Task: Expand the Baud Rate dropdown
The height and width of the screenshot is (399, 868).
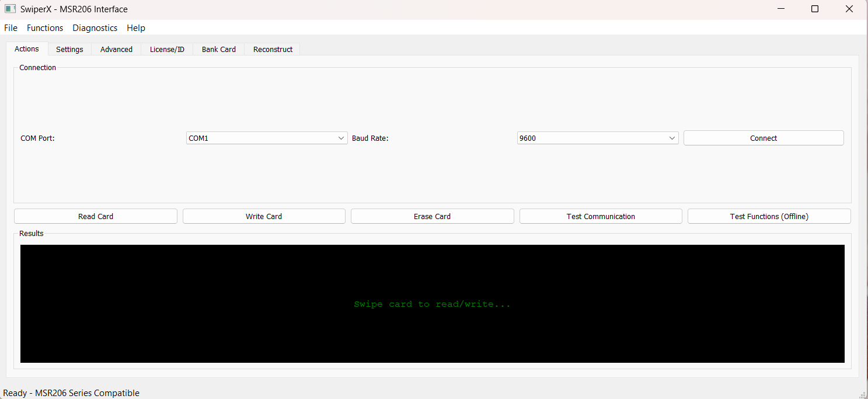Action: click(x=597, y=138)
